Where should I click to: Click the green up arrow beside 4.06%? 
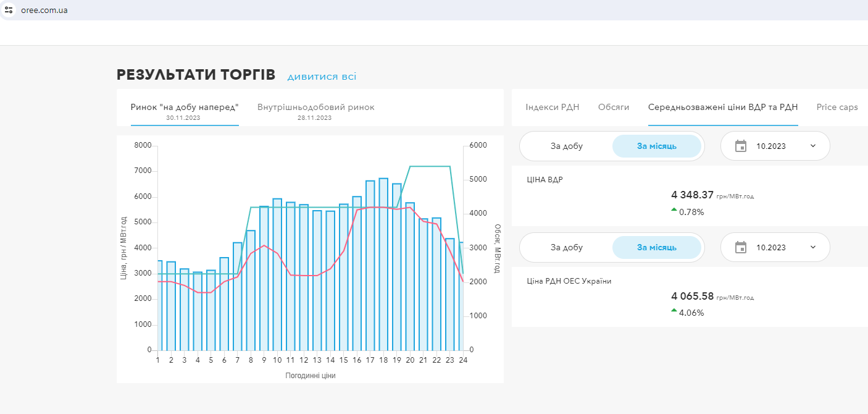pos(674,311)
